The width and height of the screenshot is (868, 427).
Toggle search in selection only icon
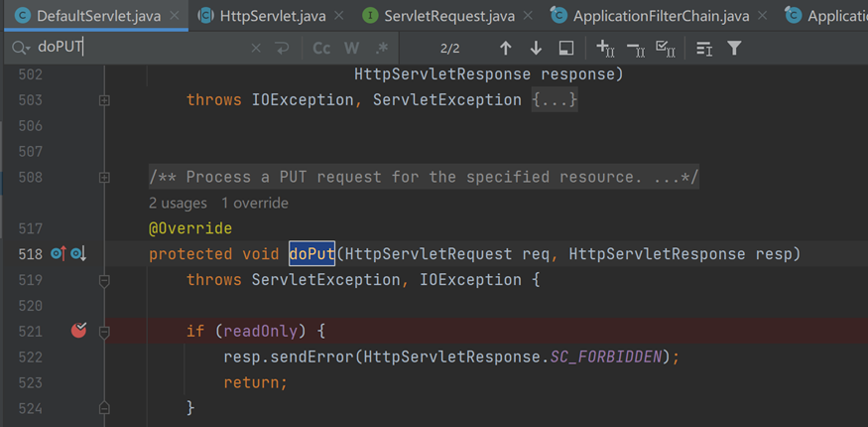pyautogui.click(x=565, y=49)
